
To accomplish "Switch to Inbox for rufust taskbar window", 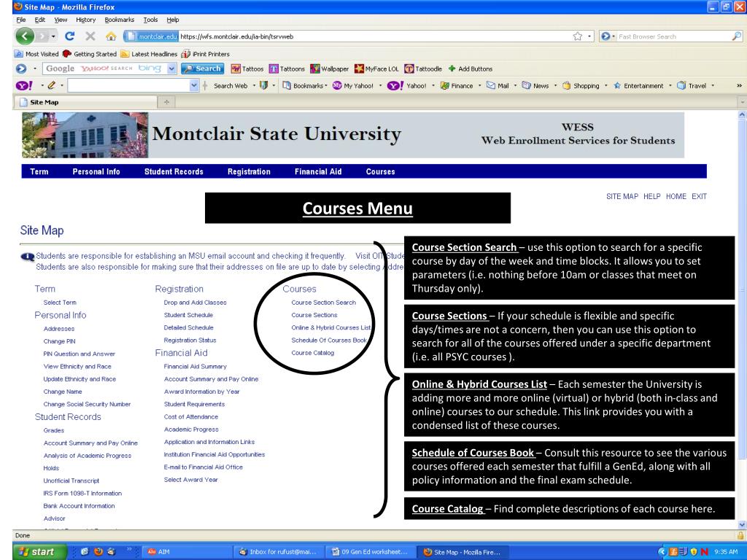I will point(279,552).
